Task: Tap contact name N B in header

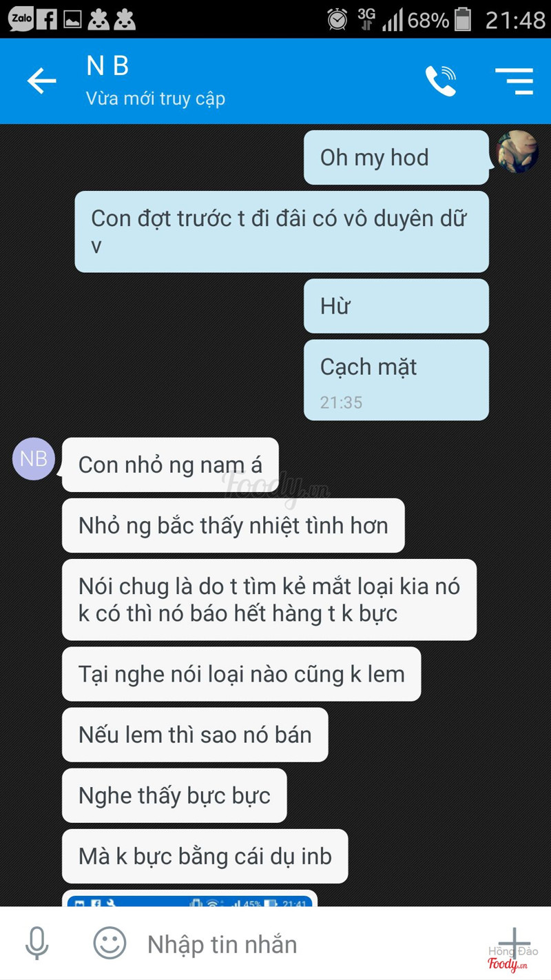Action: coord(108,66)
